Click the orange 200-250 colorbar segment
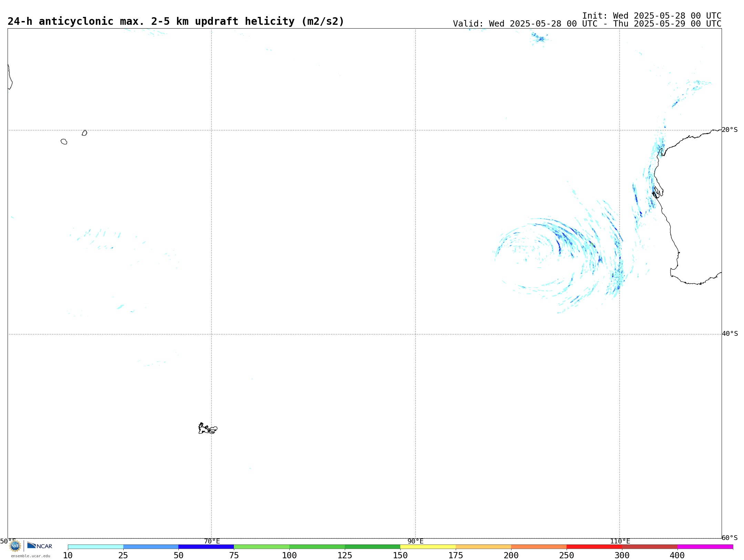This screenshot has width=744, height=560. point(539,547)
